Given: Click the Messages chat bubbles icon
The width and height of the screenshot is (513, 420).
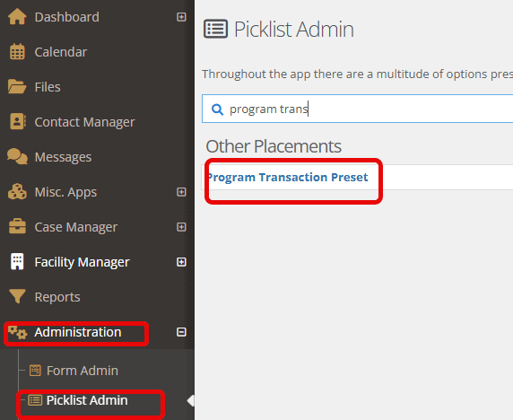Looking at the screenshot, I should [x=17, y=156].
